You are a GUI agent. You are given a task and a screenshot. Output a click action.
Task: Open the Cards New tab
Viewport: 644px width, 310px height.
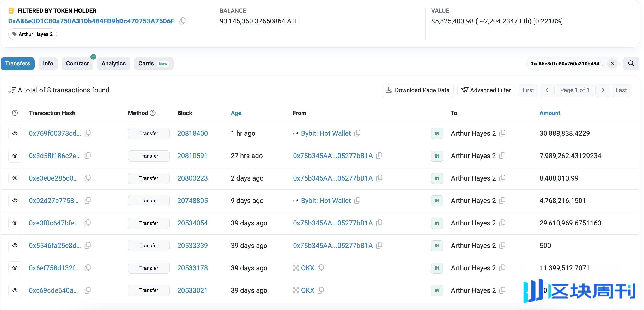coord(154,64)
